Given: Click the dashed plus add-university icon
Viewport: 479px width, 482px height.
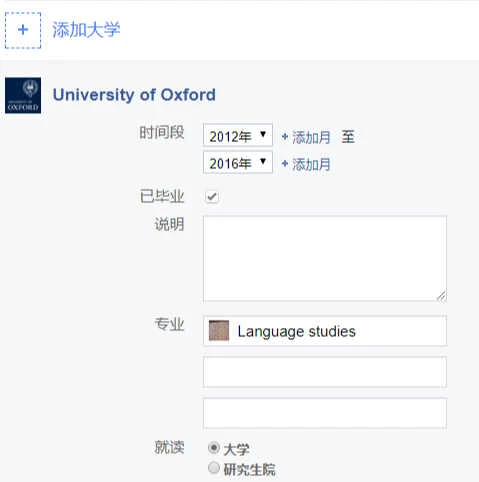Looking at the screenshot, I should point(23,30).
